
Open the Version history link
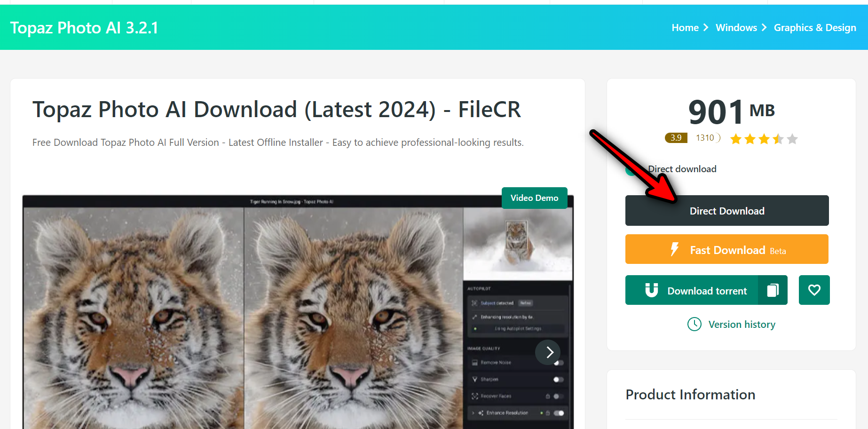(x=742, y=325)
